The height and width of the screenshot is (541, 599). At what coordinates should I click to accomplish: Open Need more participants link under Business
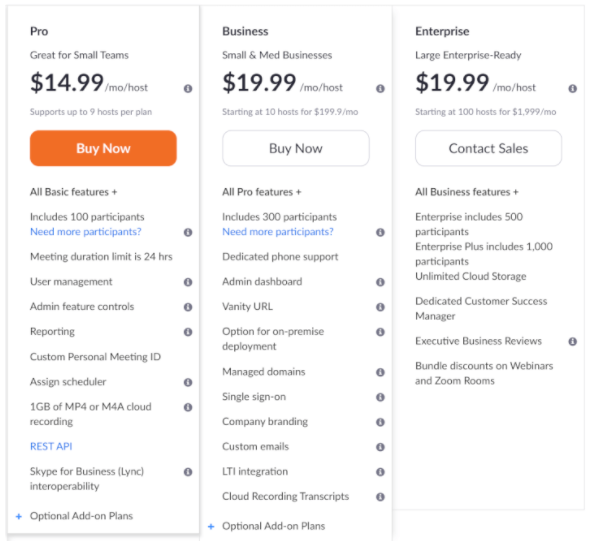coord(278,232)
